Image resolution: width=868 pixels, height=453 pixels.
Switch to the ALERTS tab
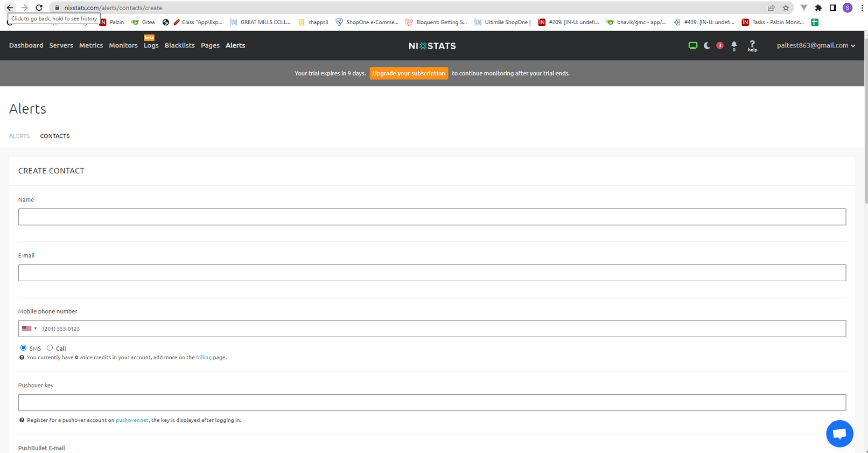coord(19,136)
